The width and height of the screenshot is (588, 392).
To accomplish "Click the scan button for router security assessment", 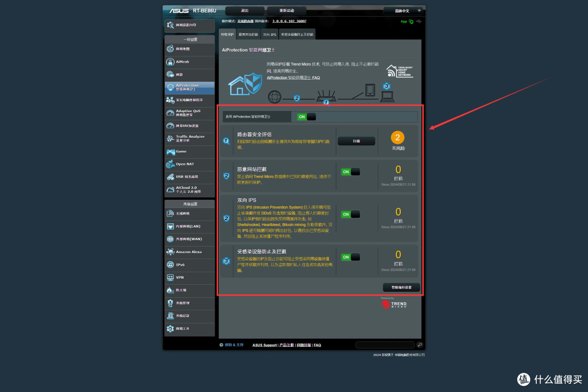I will 356,141.
